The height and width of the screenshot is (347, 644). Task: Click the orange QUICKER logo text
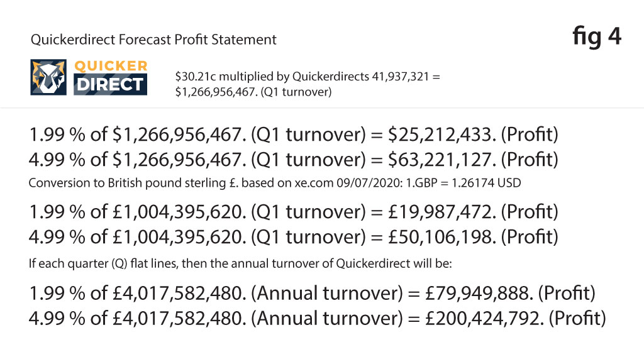coord(111,67)
